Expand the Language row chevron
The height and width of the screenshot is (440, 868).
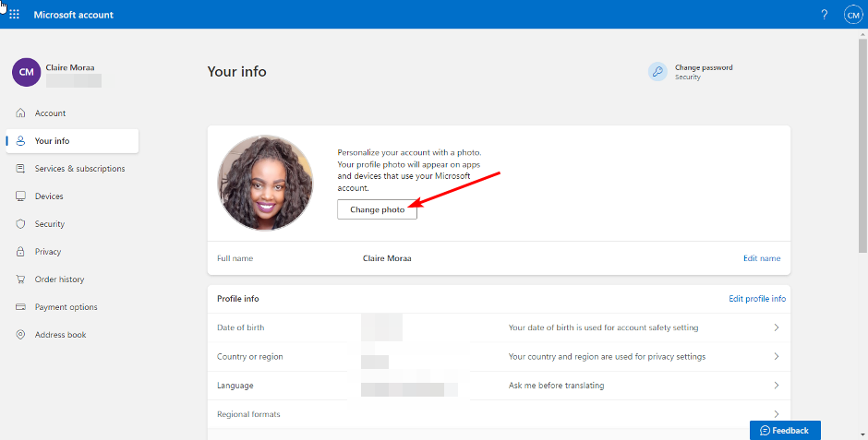click(776, 385)
